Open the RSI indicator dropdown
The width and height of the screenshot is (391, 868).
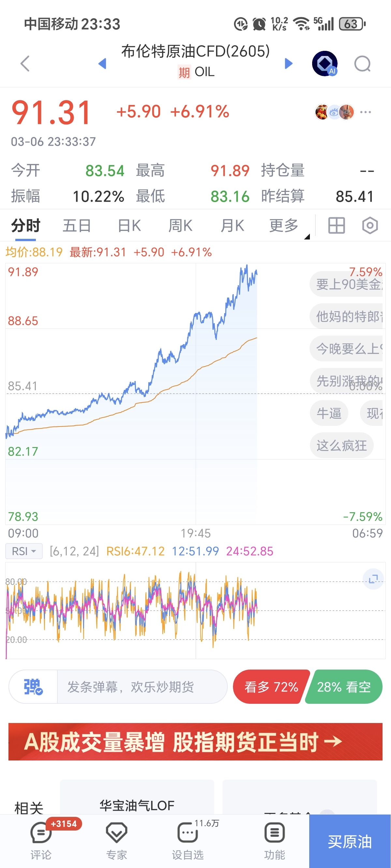[x=24, y=551]
